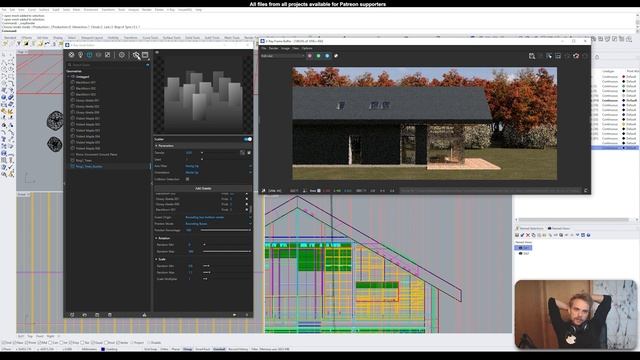Collapse the Rotation section
This screenshot has width=640, height=360.
point(156,238)
